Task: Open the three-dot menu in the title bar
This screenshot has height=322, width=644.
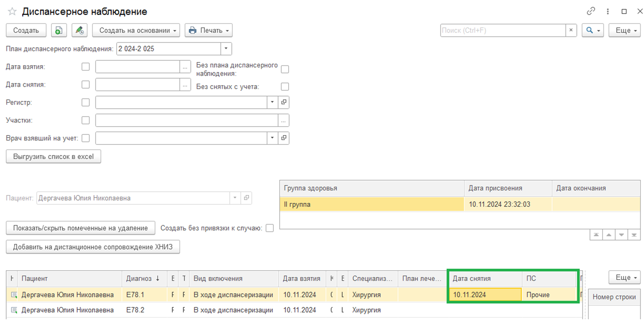Action: 608,11
